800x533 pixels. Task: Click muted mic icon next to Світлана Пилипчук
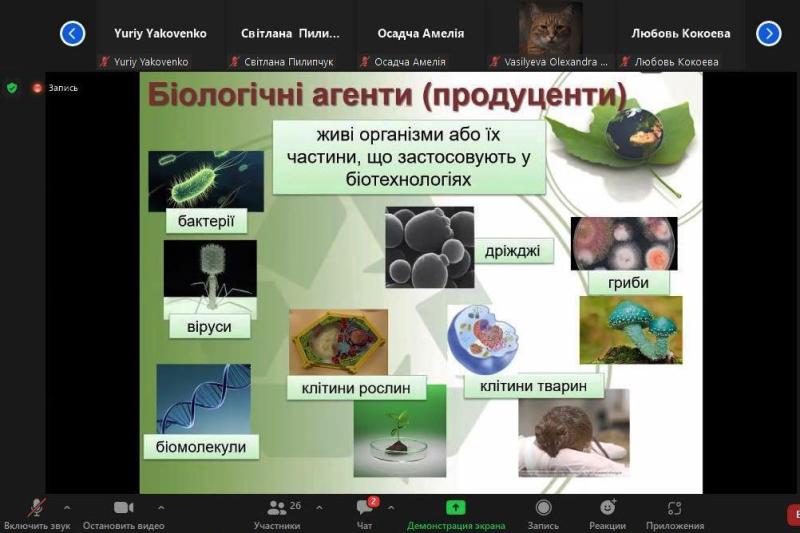click(235, 62)
